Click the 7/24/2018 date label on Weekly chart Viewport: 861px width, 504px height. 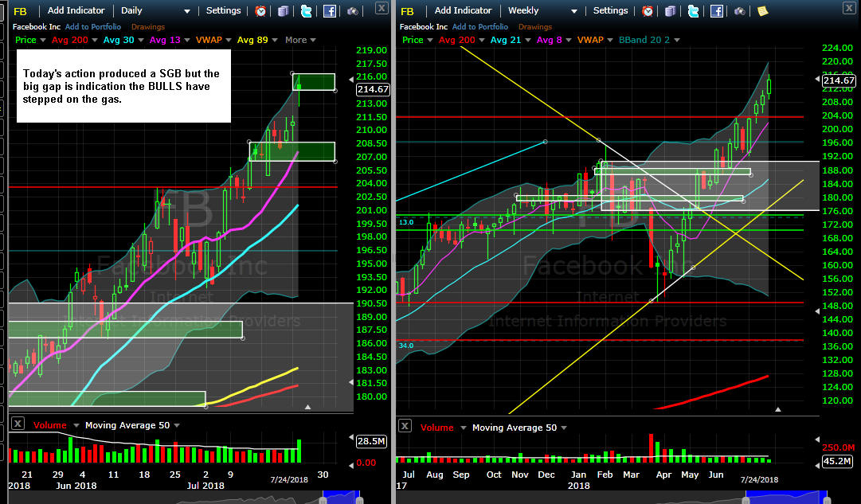pyautogui.click(x=759, y=479)
